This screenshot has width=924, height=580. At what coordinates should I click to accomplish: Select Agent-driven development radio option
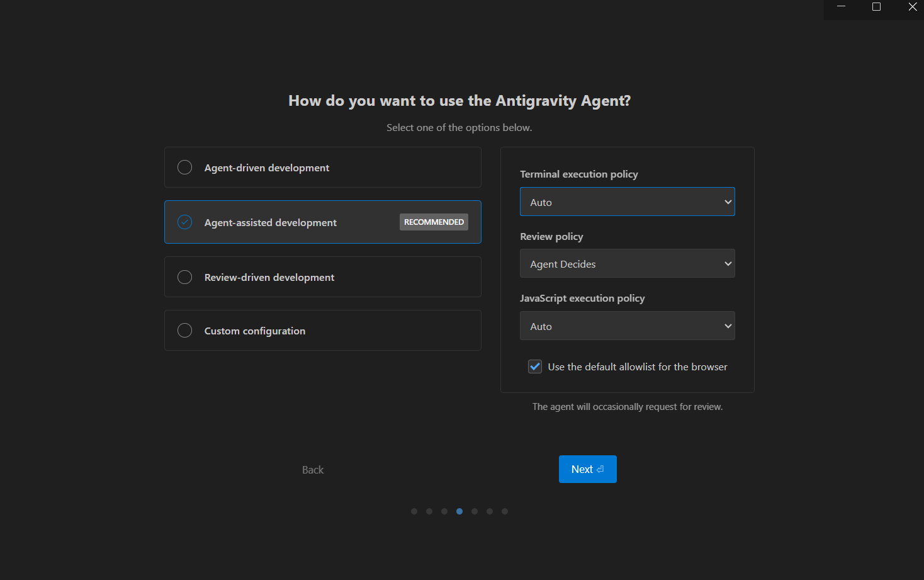coord(184,168)
